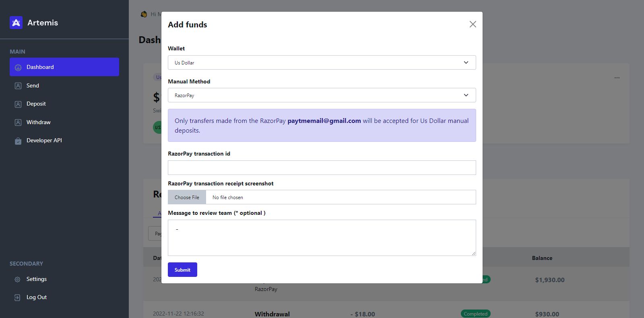Open the card's three-dot options menu
The width and height of the screenshot is (644, 318).
[x=617, y=77]
